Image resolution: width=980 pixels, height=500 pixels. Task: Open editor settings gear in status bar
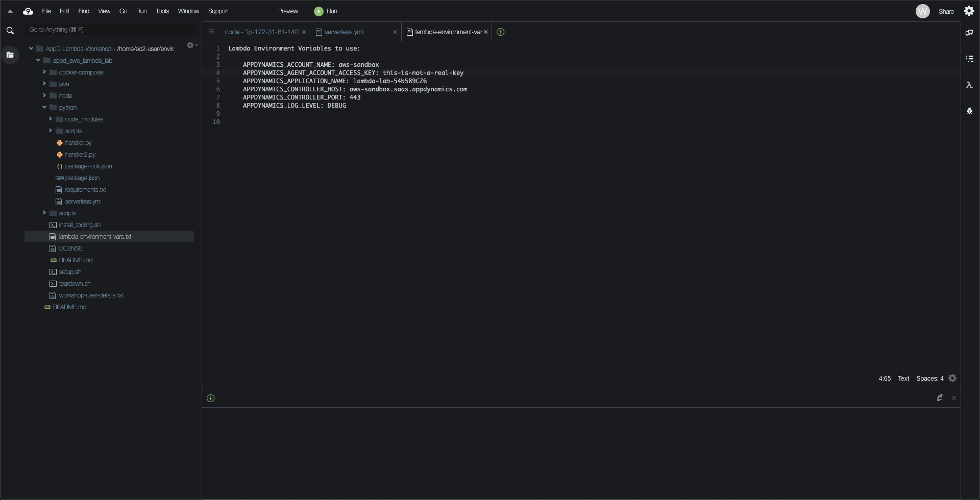point(952,378)
